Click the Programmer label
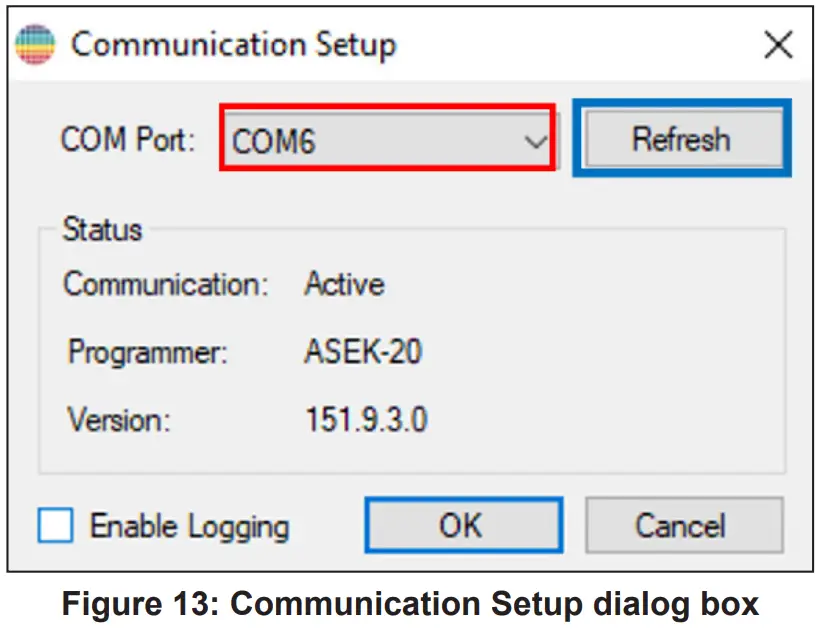This screenshot has width=818, height=629. 148,352
